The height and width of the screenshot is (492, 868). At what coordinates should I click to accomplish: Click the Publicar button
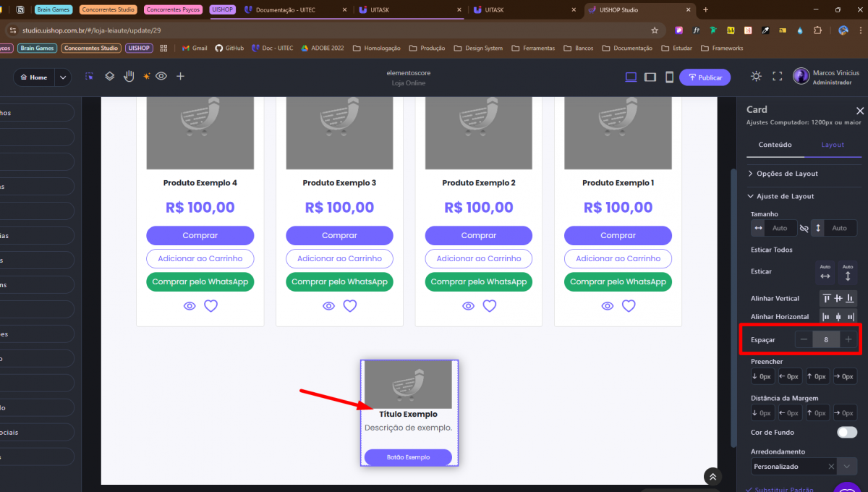coord(705,77)
